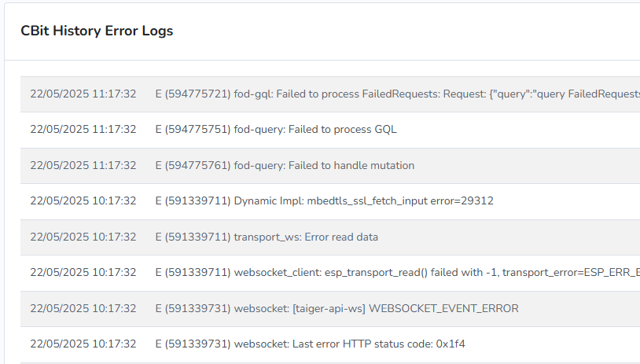
Task: Click timestamp of the Dynamic Impl mbedtls row
Action: pos(83,200)
